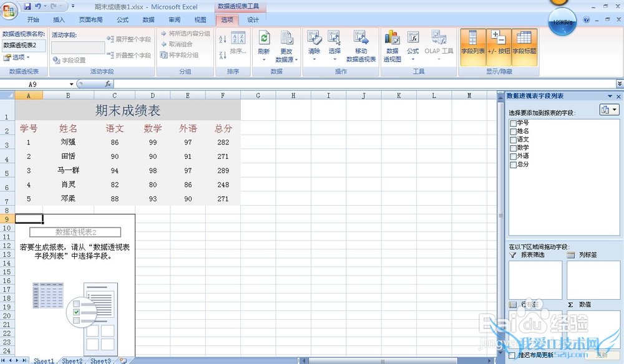The width and height of the screenshot is (624, 364).
Task: Open the 公式 ribbon tab
Action: [x=122, y=19]
